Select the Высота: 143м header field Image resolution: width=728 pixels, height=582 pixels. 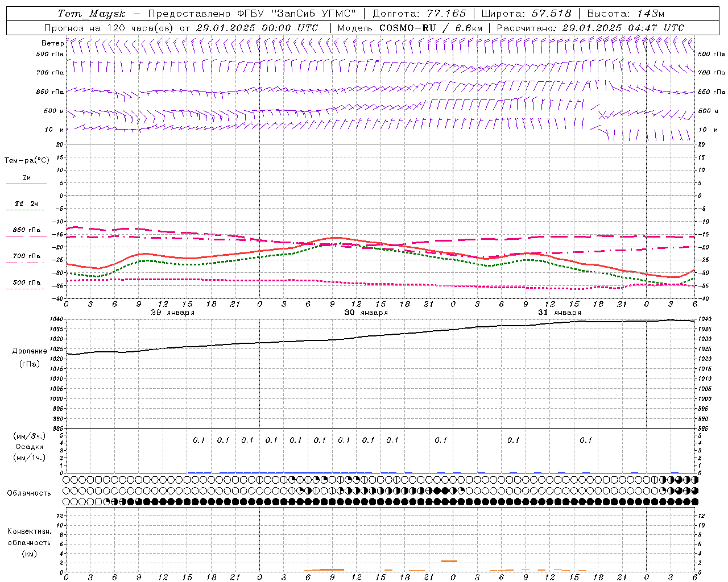[x=625, y=14]
